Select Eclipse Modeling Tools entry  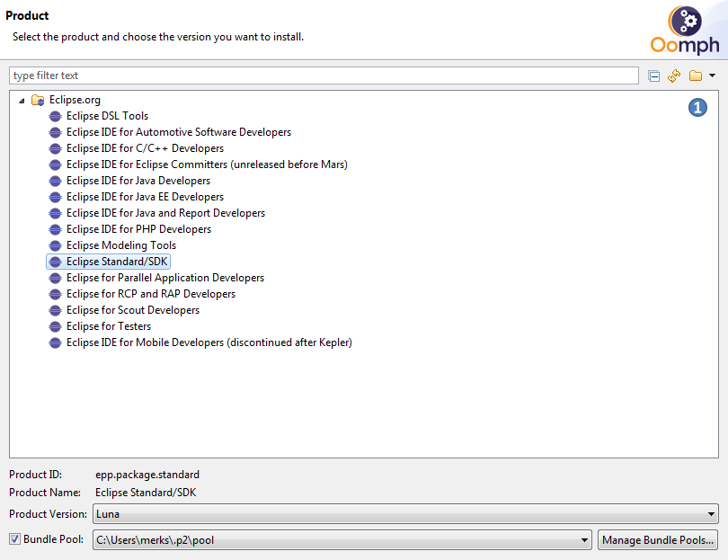(120, 245)
